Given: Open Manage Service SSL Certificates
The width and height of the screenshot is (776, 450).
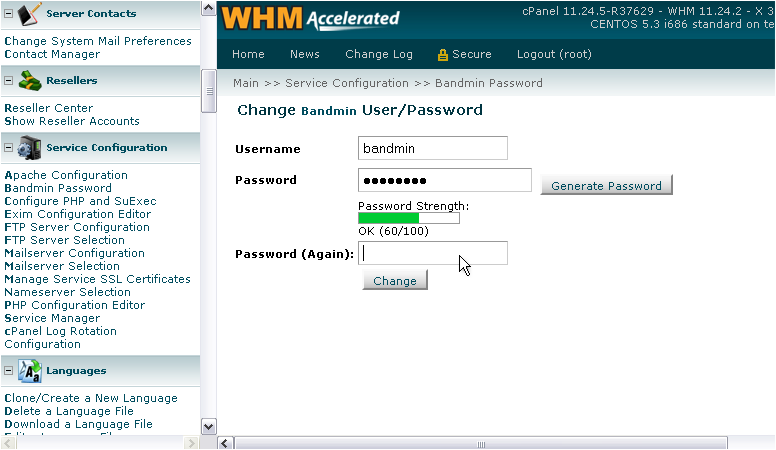Looking at the screenshot, I should pos(97,279).
